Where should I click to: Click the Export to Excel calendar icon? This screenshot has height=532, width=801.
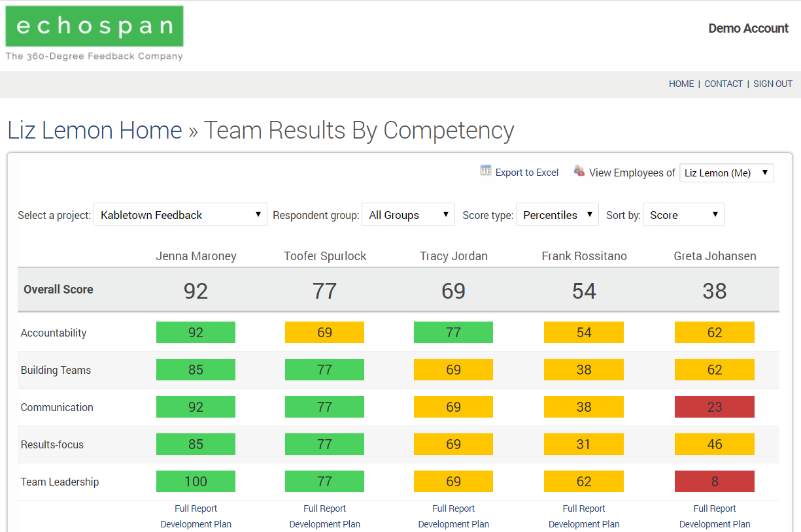coord(485,171)
